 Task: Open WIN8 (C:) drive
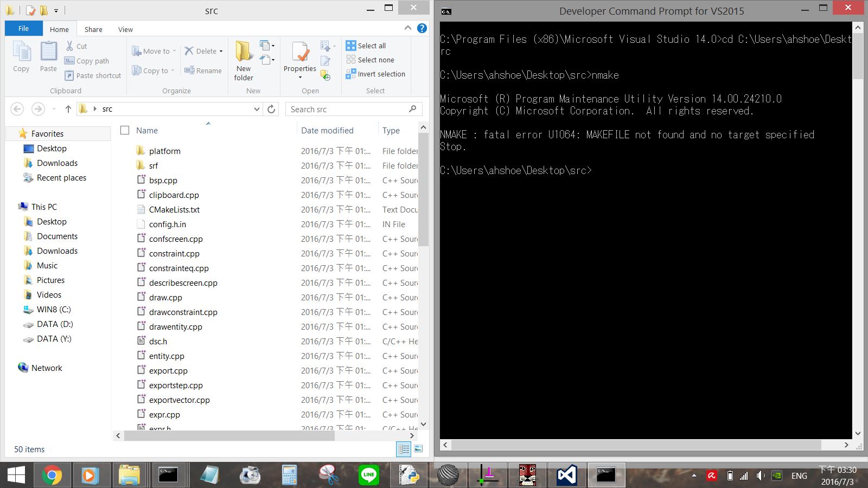click(x=54, y=309)
